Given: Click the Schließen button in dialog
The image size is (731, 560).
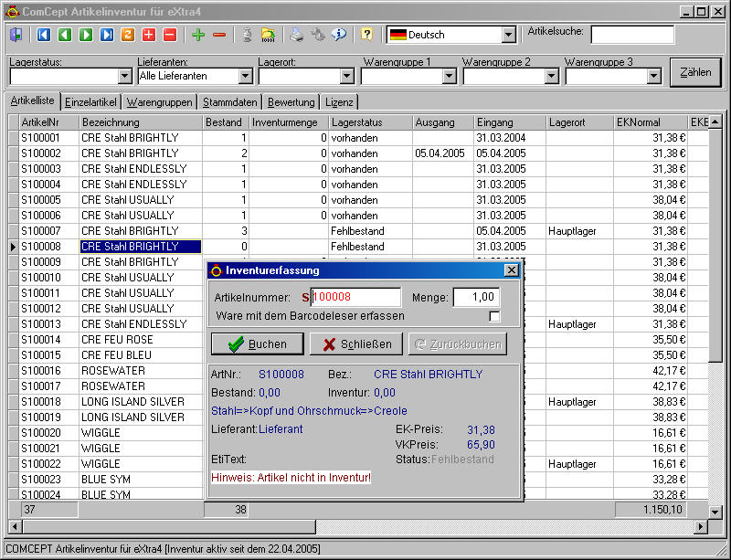Looking at the screenshot, I should pos(356,344).
